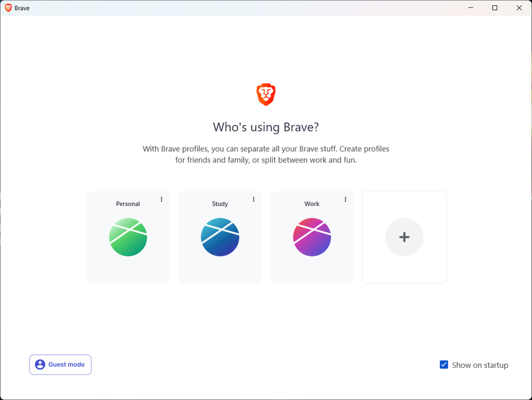Add a new profile with plus icon
The height and width of the screenshot is (400, 532).
click(404, 237)
